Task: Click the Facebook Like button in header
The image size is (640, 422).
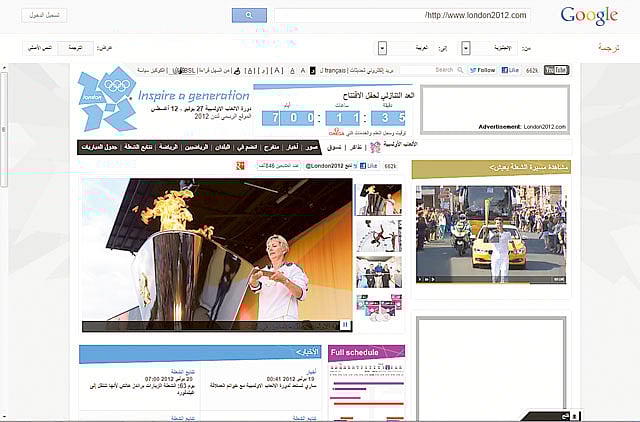Action: pos(509,71)
